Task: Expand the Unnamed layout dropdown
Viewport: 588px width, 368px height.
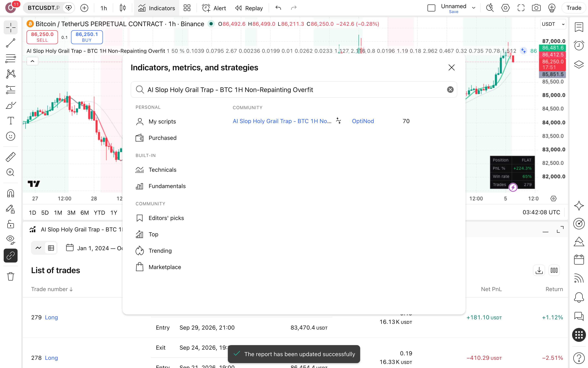Action: click(473, 8)
